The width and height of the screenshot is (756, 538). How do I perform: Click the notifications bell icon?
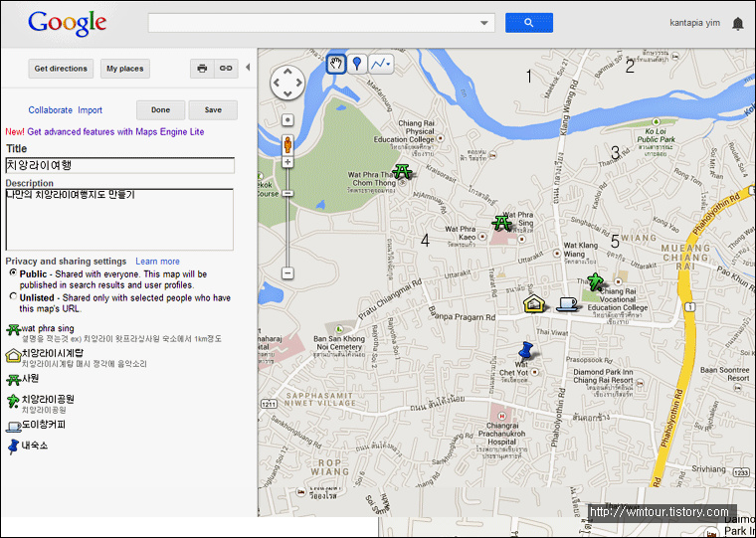click(738, 23)
